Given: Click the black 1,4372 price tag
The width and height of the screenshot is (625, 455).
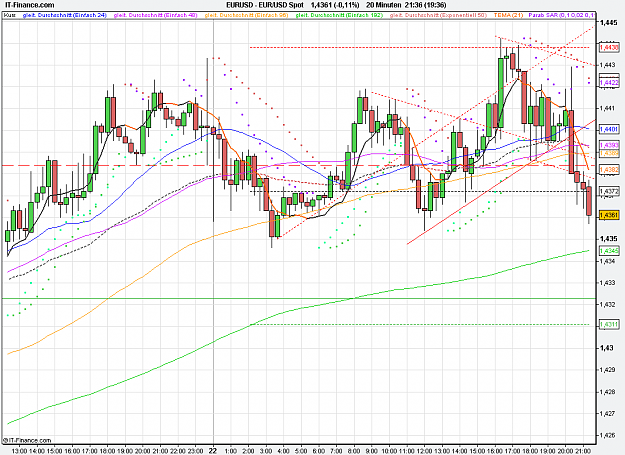Looking at the screenshot, I should pyautogui.click(x=609, y=192).
